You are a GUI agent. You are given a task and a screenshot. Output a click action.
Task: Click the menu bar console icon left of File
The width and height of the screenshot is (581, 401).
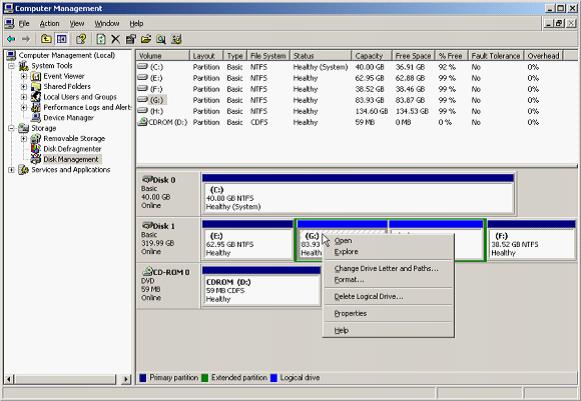pyautogui.click(x=10, y=24)
